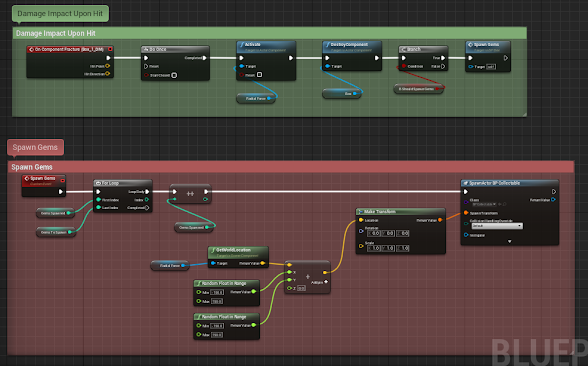
Task: Toggle the Reset checkbox on Activate node
Action: pyautogui.click(x=259, y=75)
